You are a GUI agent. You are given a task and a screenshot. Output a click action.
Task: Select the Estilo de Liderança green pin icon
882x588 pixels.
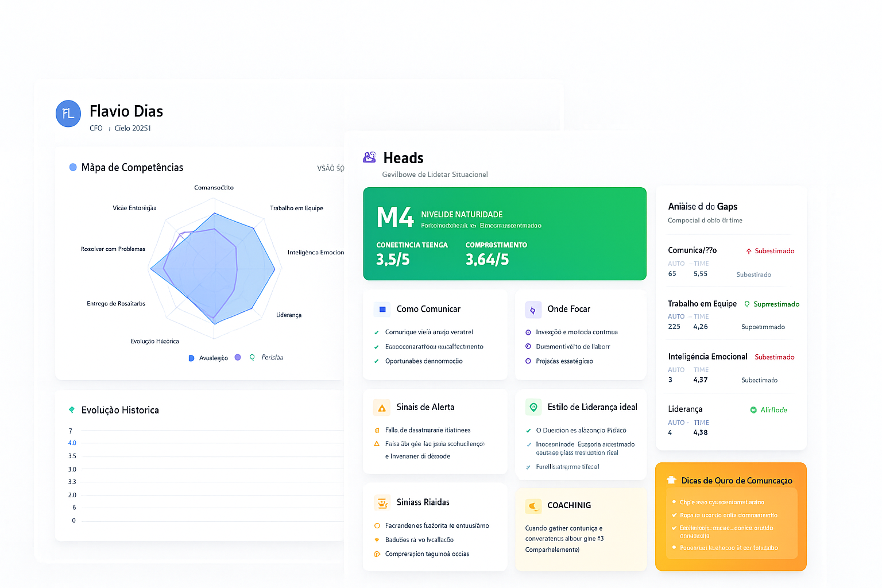533,407
